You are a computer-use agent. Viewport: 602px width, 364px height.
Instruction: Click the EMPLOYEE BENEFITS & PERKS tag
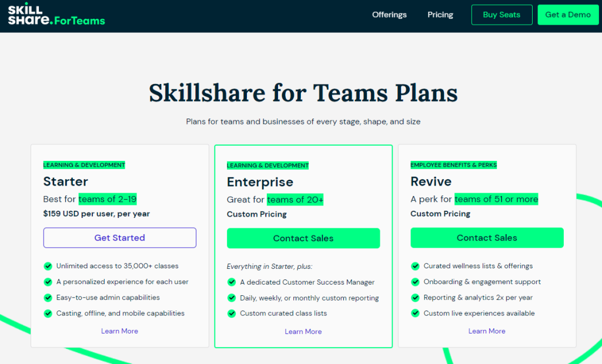point(453,165)
